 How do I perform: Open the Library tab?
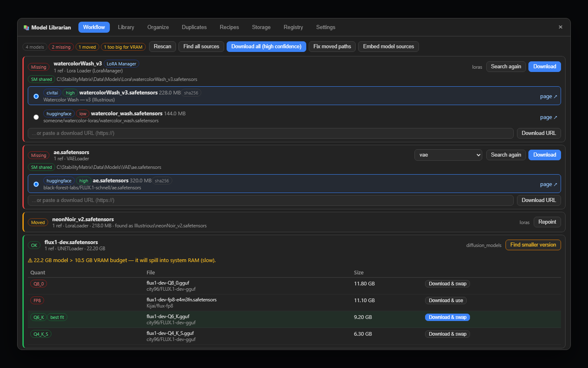(126, 27)
